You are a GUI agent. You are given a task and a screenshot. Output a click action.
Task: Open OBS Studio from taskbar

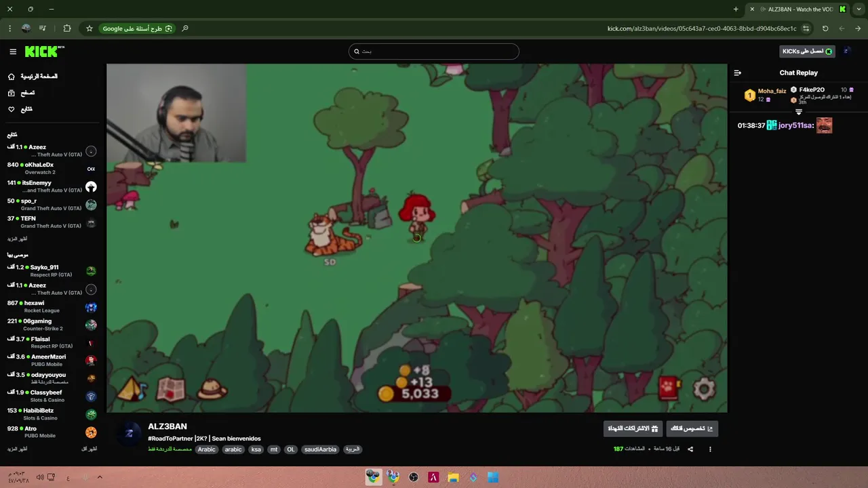[414, 477]
